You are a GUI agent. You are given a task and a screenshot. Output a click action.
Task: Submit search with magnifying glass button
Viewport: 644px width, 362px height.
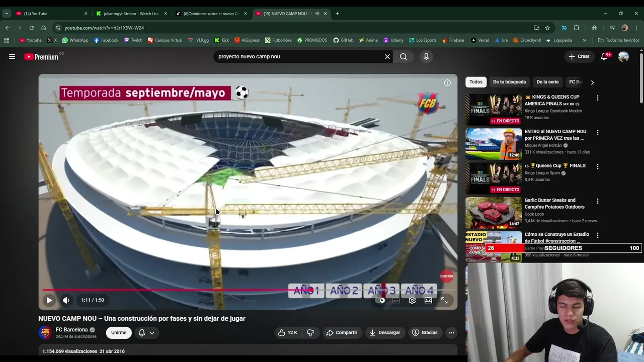404,57
